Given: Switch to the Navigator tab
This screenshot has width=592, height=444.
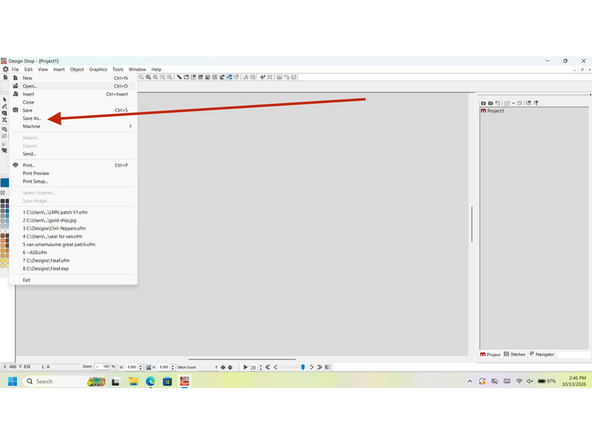Looking at the screenshot, I should pos(541,354).
